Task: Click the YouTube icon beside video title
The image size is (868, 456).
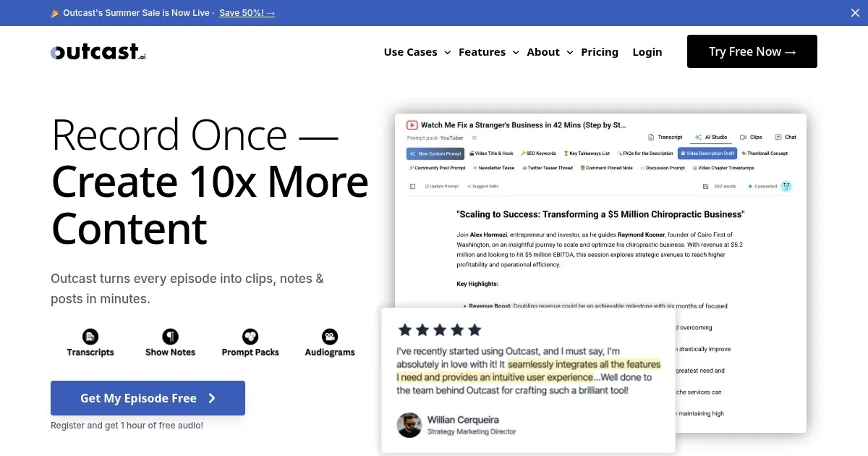Action: 412,125
